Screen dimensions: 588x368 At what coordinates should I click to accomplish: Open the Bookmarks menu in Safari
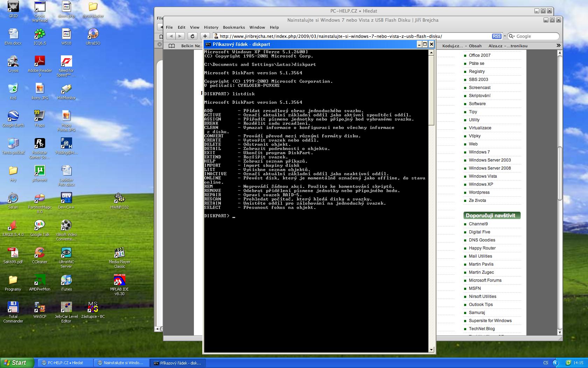234,27
